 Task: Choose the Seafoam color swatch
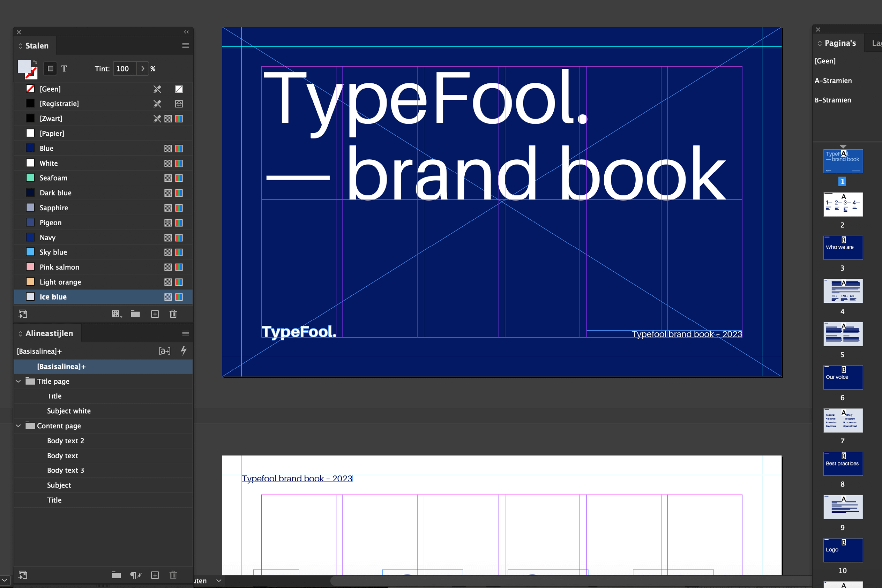(53, 178)
